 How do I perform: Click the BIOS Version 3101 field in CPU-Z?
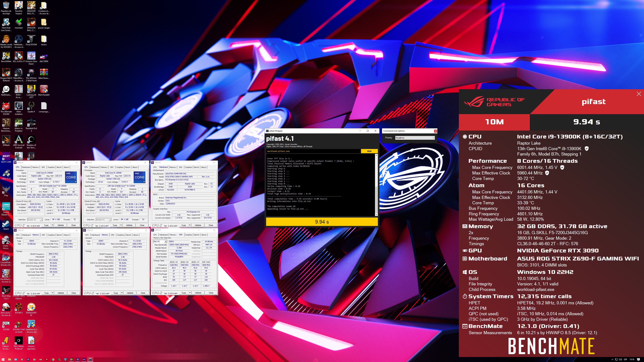[190, 201]
